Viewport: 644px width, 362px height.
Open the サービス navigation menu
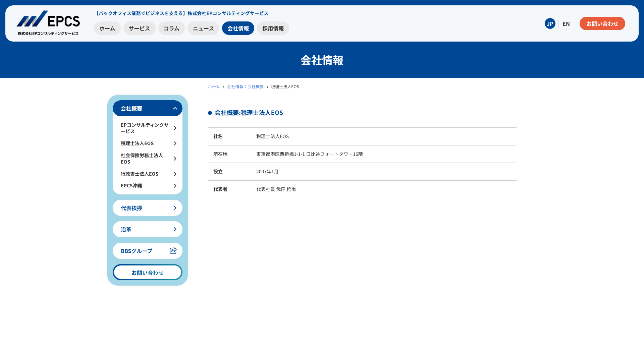pyautogui.click(x=139, y=28)
